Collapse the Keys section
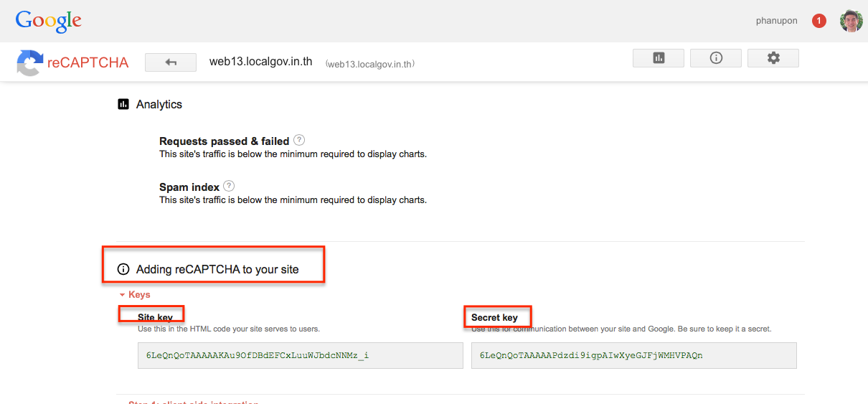Viewport: 868px width, 404px height. [x=135, y=295]
